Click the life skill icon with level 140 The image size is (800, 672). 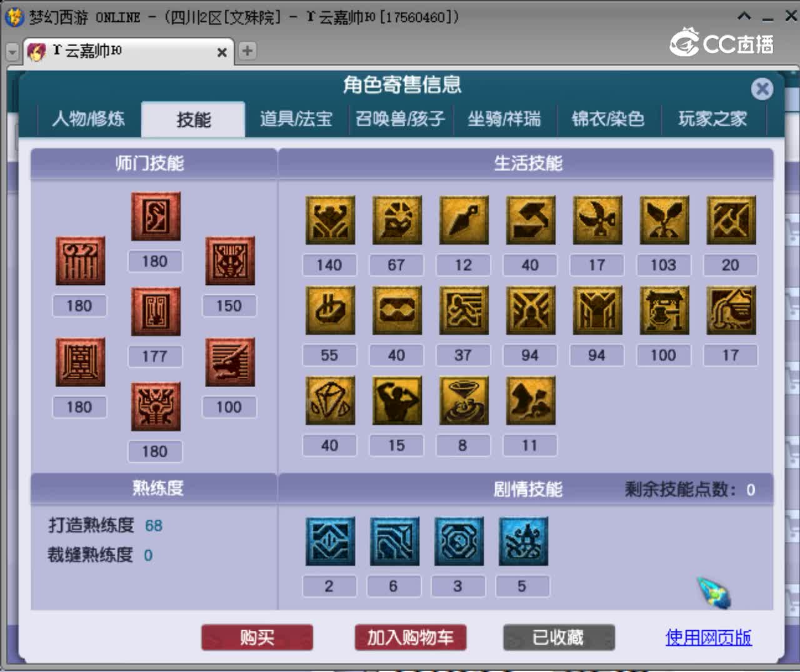tap(330, 220)
